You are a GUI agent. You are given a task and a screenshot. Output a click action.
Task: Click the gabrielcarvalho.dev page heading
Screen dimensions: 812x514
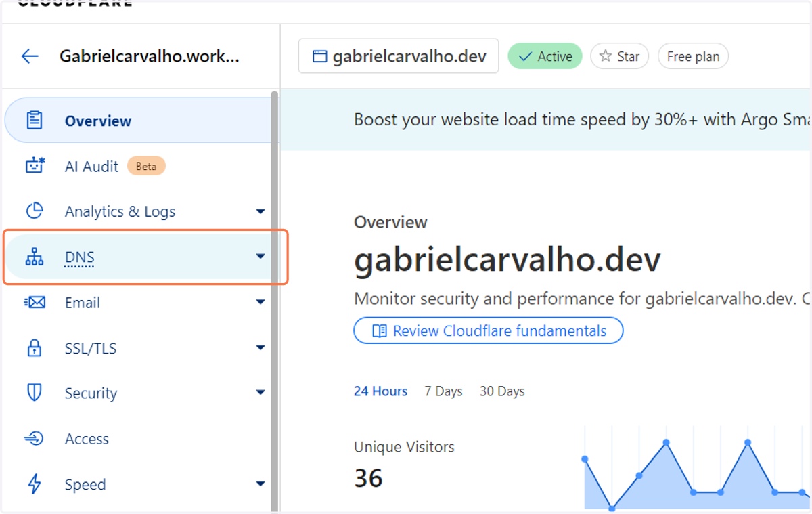pyautogui.click(x=507, y=260)
